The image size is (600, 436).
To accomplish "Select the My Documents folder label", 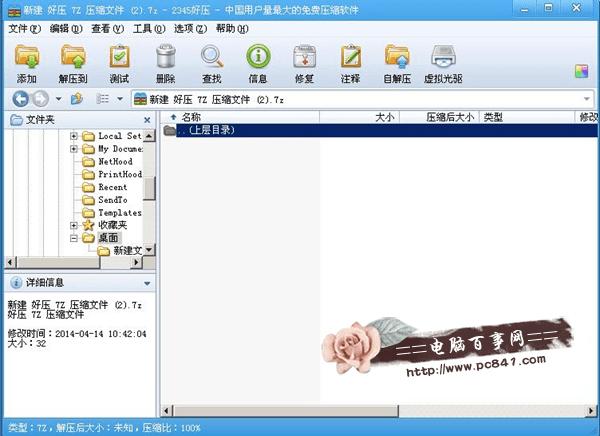I will pos(120,149).
